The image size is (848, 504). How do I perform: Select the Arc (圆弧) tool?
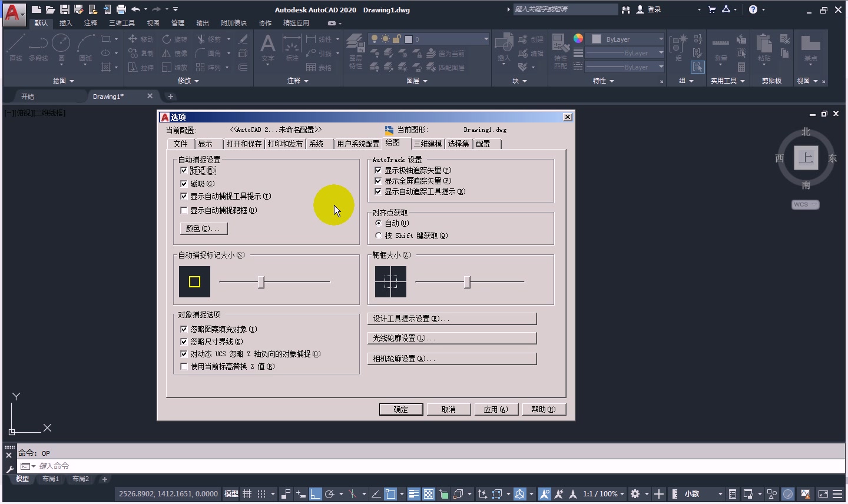coord(85,48)
